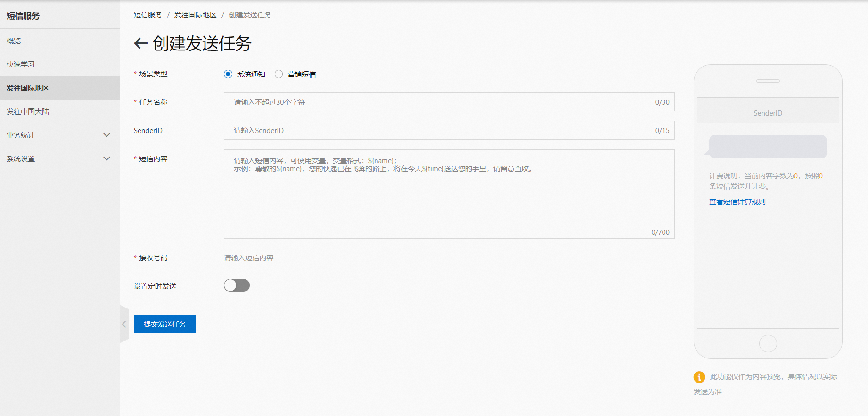
Task: Click the 创建发送任务 page heading
Action: pos(202,43)
